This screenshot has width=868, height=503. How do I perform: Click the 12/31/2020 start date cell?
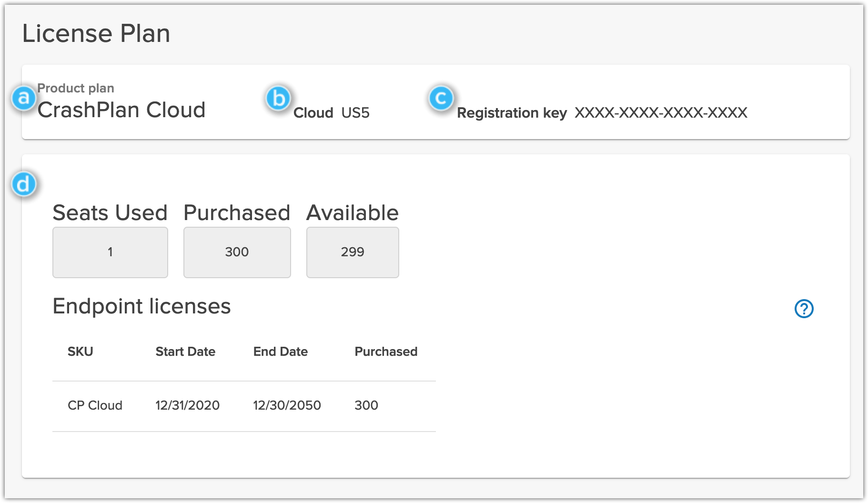click(x=188, y=405)
